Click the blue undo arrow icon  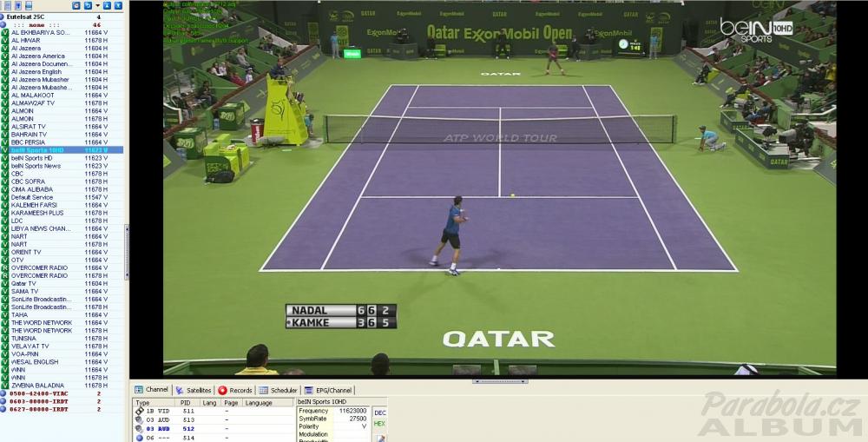coord(88,5)
